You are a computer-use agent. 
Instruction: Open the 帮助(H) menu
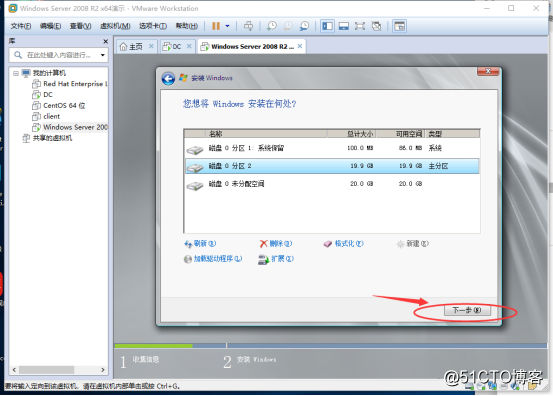(187, 26)
